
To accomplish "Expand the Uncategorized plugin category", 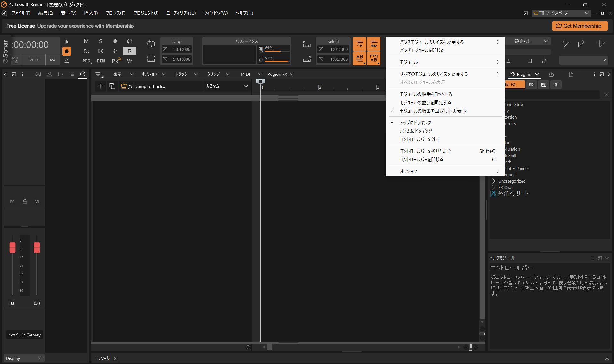I will point(511,181).
